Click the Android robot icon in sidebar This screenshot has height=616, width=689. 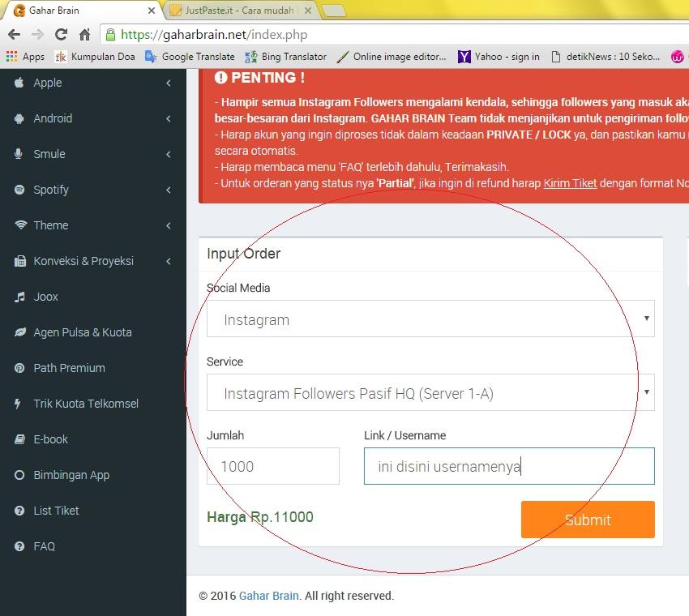pos(19,118)
